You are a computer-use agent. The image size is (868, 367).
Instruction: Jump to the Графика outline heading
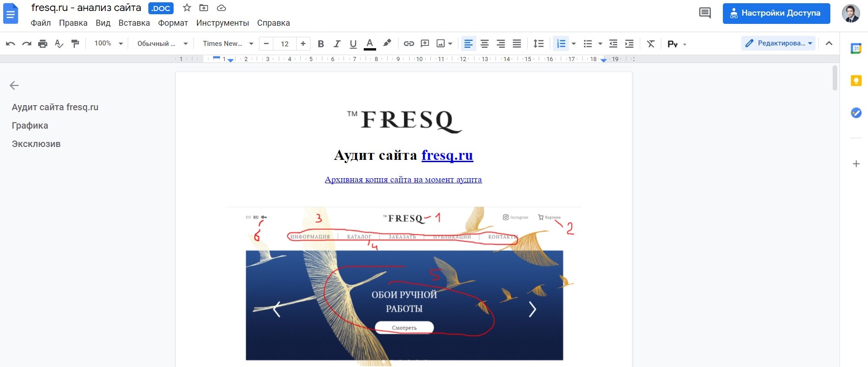(30, 125)
